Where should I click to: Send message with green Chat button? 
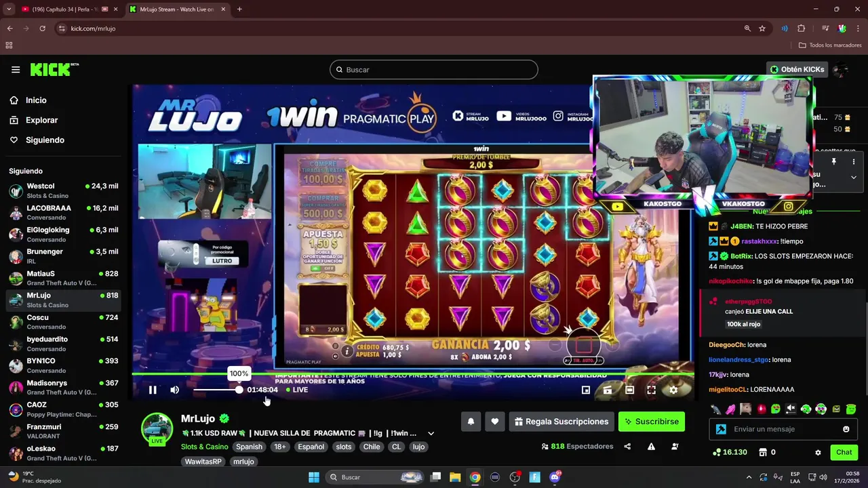pyautogui.click(x=844, y=452)
